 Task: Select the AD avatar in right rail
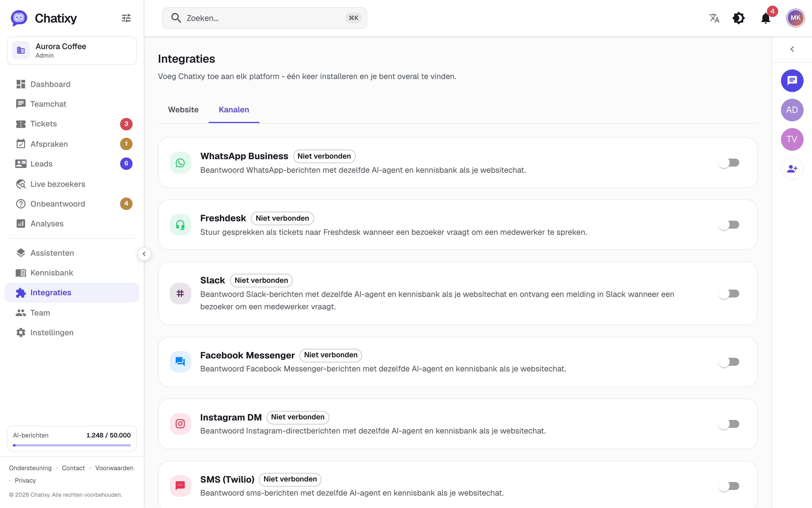[x=792, y=110]
